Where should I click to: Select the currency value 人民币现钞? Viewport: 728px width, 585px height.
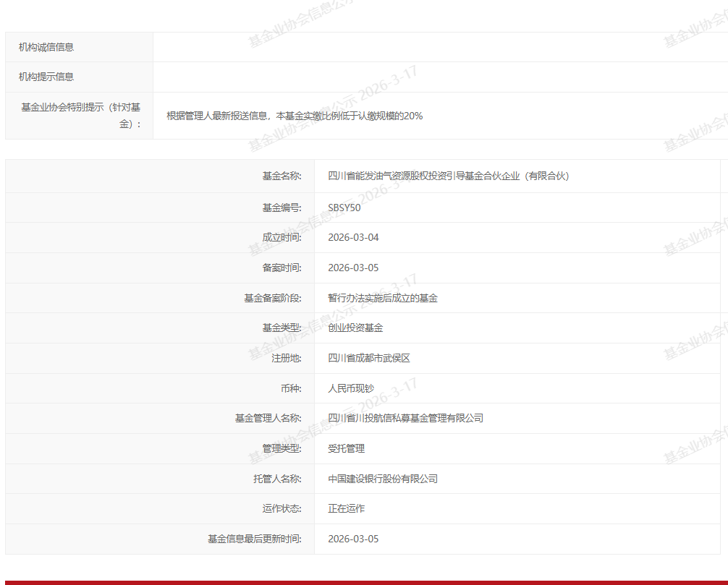(x=350, y=388)
